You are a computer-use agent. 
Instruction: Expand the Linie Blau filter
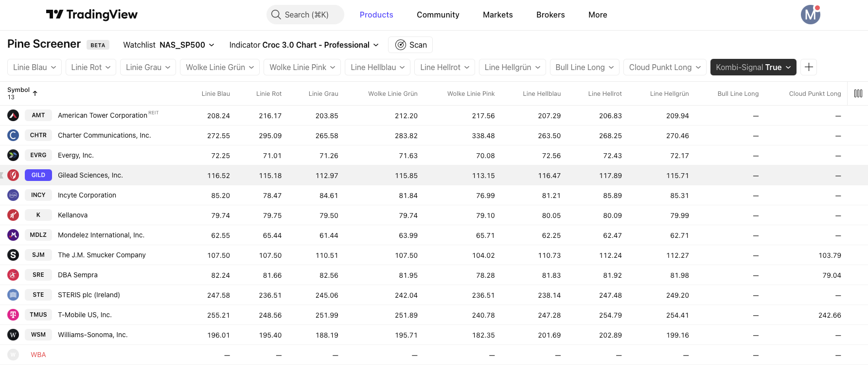(34, 67)
